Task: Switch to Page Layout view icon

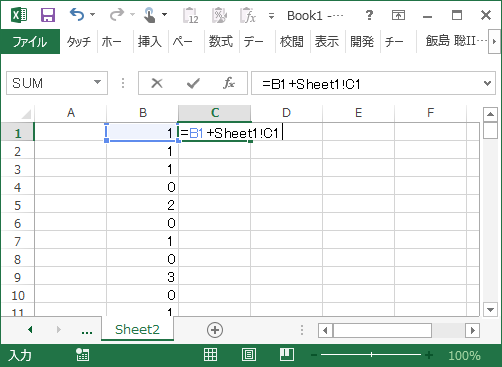Action: (x=249, y=355)
